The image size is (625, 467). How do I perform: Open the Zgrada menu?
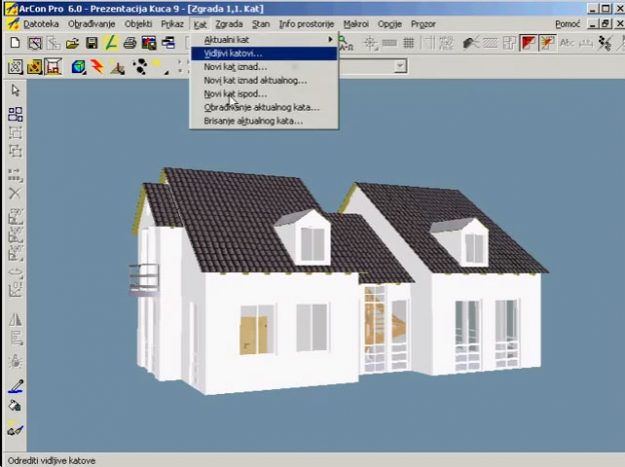pyautogui.click(x=229, y=21)
